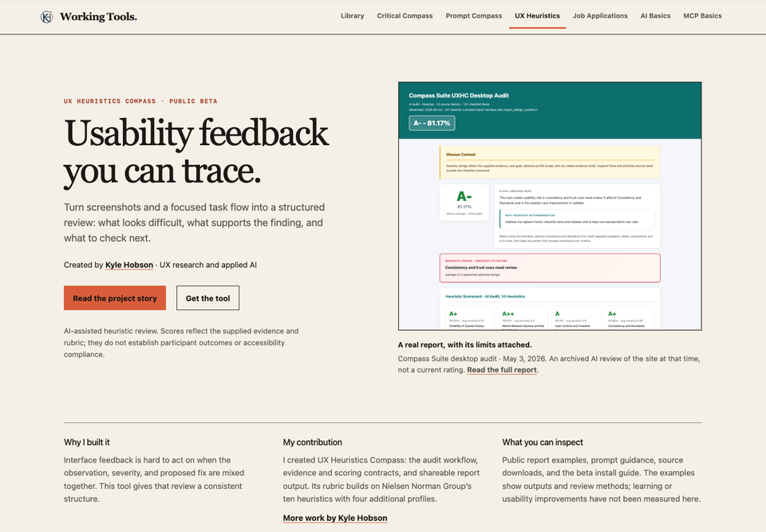This screenshot has height=532, width=766.
Task: Open Job Applications in top navigation
Action: pos(600,16)
